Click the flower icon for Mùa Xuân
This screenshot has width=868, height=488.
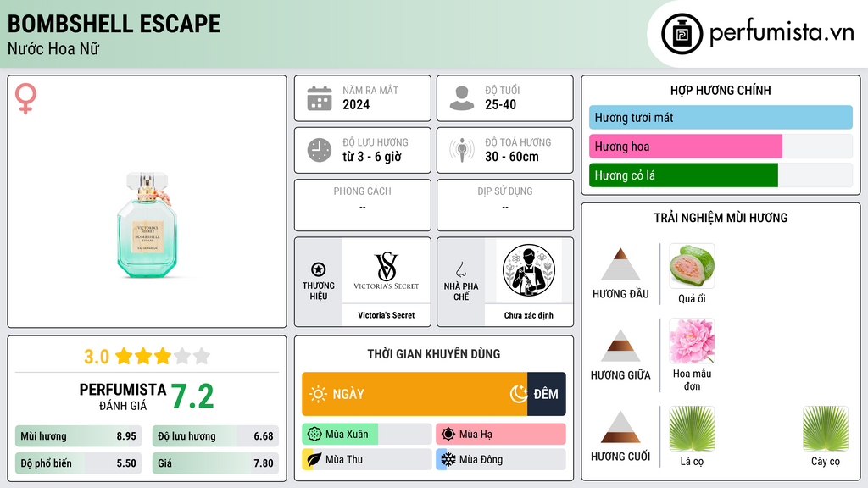tap(314, 435)
